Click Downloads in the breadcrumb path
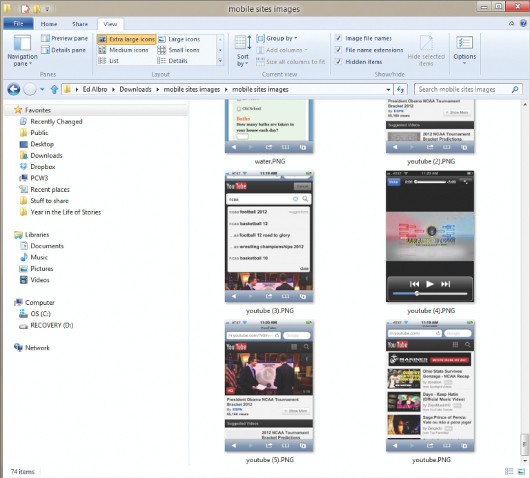Image resolution: width=530 pixels, height=478 pixels. coord(135,90)
